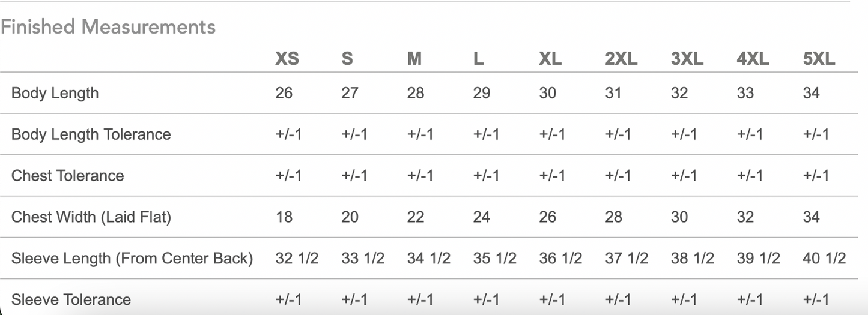The height and width of the screenshot is (315, 868).
Task: Click the 5XL size column header
Action: (819, 59)
